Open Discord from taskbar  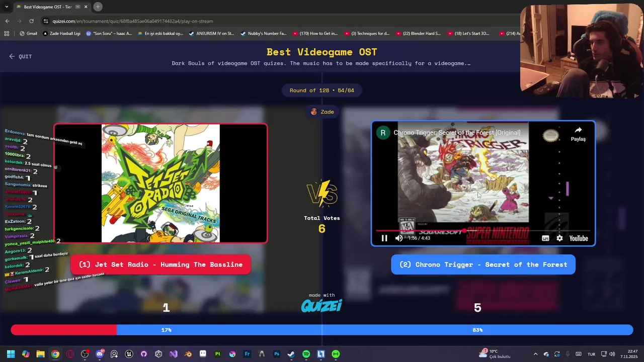click(100, 354)
